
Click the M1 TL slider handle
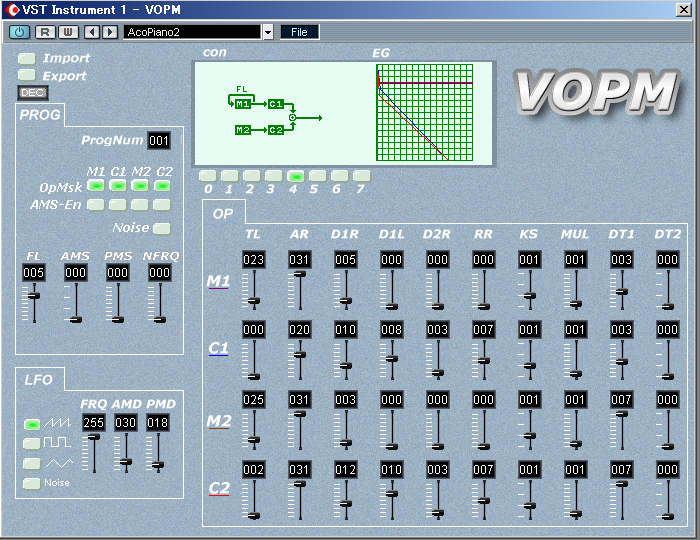(x=254, y=301)
